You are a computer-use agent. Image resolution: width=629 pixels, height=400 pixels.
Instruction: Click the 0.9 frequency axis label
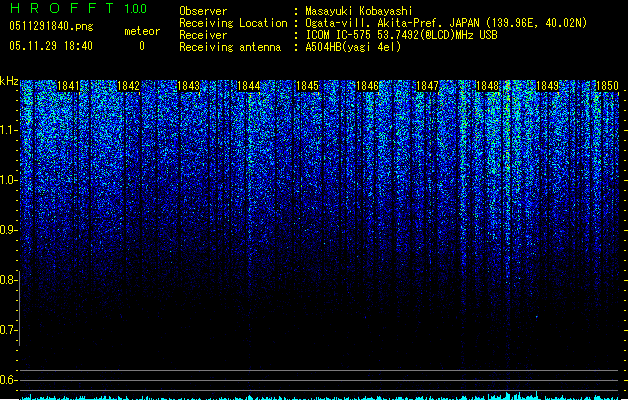pos(8,230)
